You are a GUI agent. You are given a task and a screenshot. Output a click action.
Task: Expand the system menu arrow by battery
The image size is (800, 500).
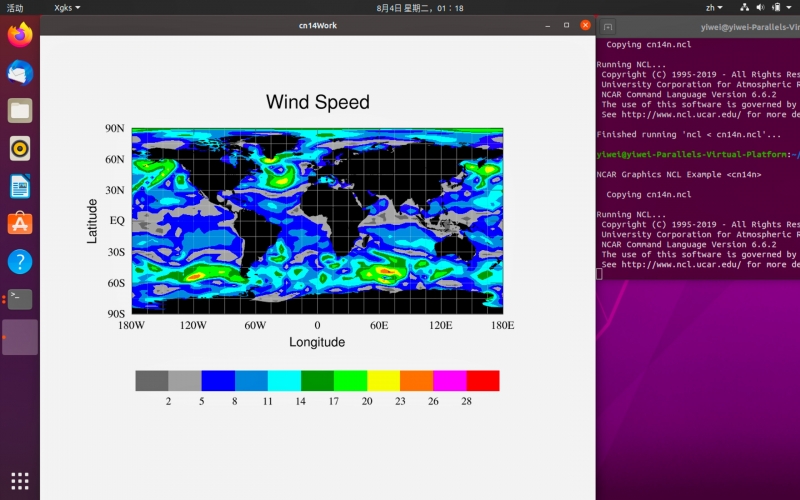pos(789,7)
